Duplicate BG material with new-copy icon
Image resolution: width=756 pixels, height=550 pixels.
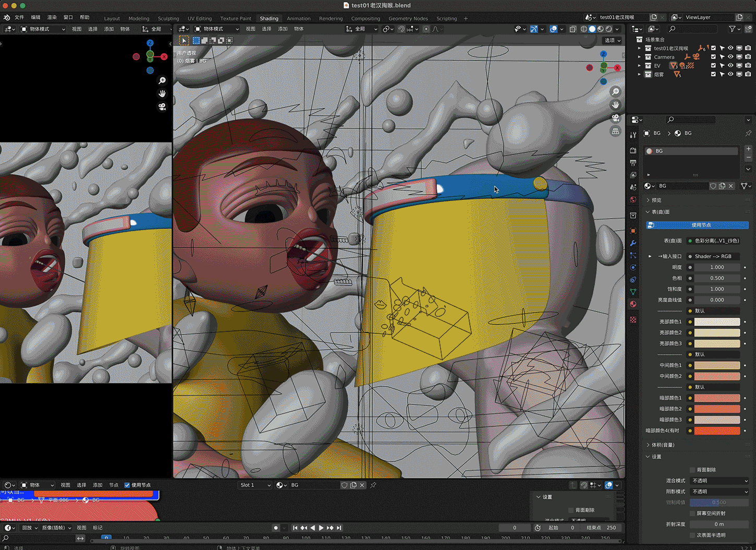click(722, 186)
